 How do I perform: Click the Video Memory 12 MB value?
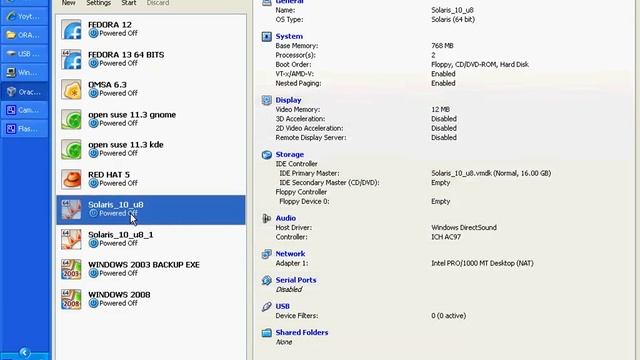(440, 109)
